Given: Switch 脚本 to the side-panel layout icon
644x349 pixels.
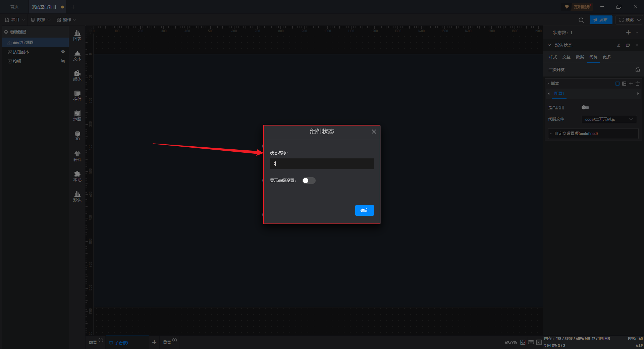Looking at the screenshot, I should click(x=624, y=84).
